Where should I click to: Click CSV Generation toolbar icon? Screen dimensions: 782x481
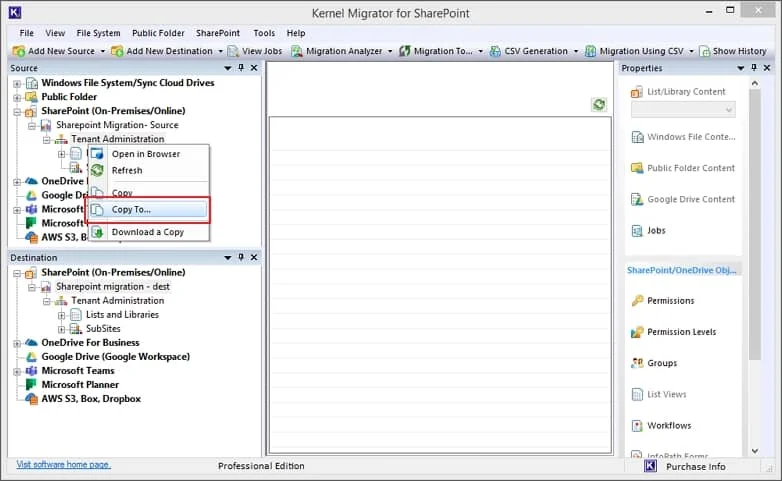tap(495, 51)
